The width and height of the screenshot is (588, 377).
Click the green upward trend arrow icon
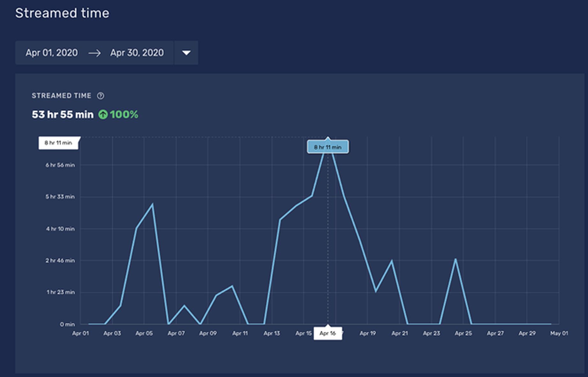[x=103, y=114]
